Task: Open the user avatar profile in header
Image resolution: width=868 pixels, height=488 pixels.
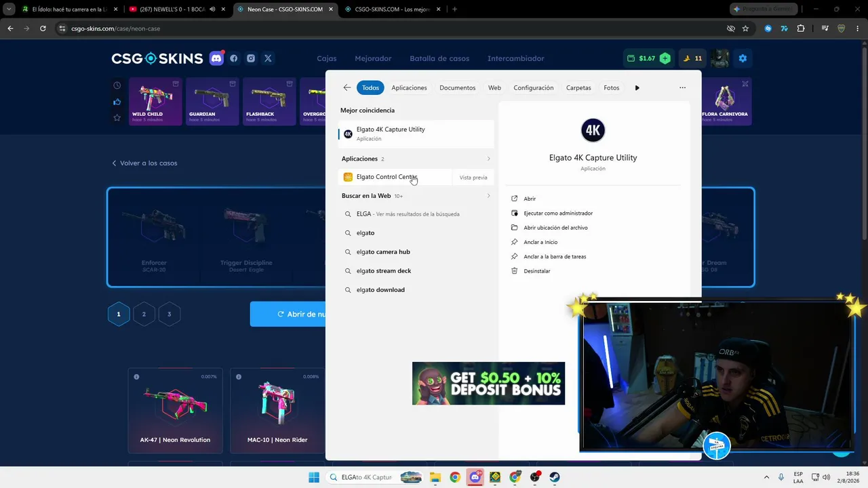Action: pos(720,58)
